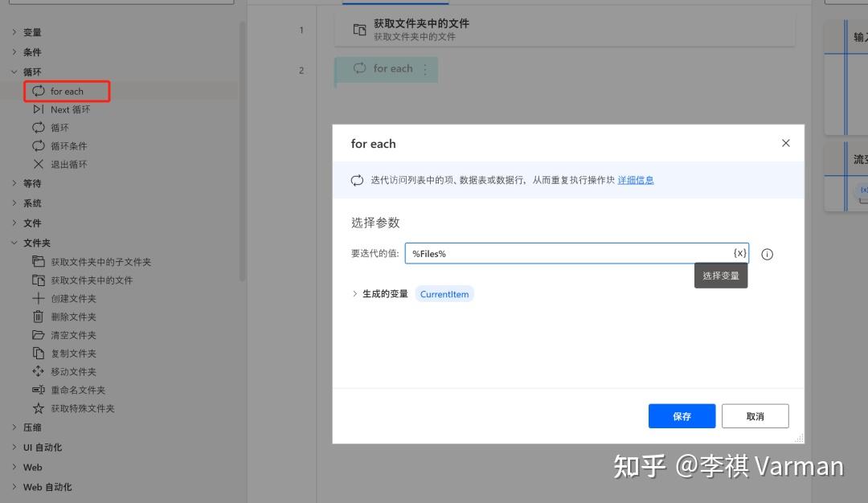
Task: Select the for each loop action
Action: pyautogui.click(x=67, y=91)
